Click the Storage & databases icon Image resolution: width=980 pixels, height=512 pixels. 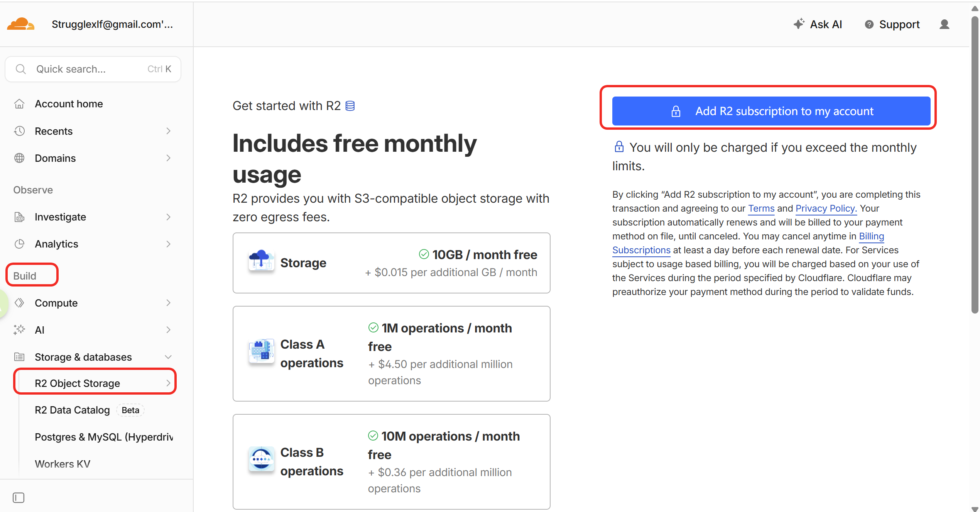tap(19, 357)
